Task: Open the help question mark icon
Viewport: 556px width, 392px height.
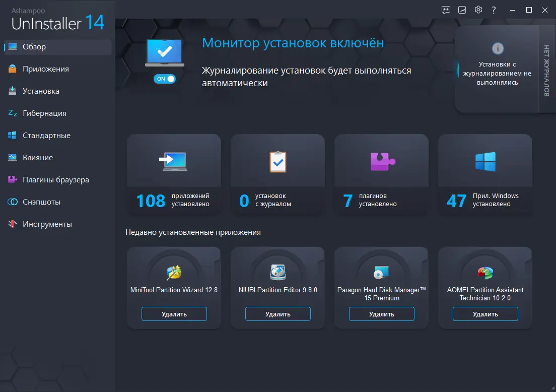Action: [x=494, y=10]
